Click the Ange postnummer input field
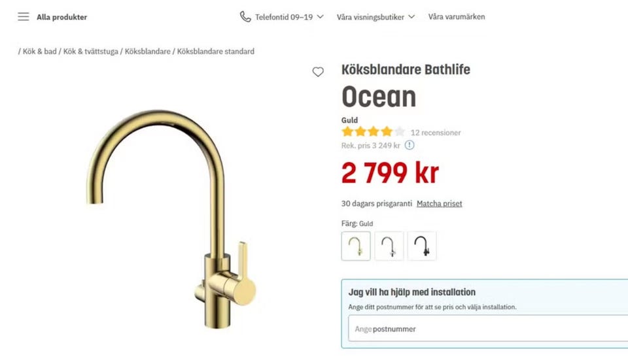The height and width of the screenshot is (364, 628). tap(488, 329)
